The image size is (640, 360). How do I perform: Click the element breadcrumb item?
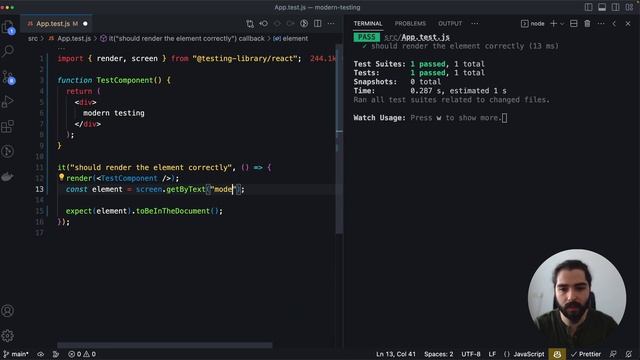[291, 38]
